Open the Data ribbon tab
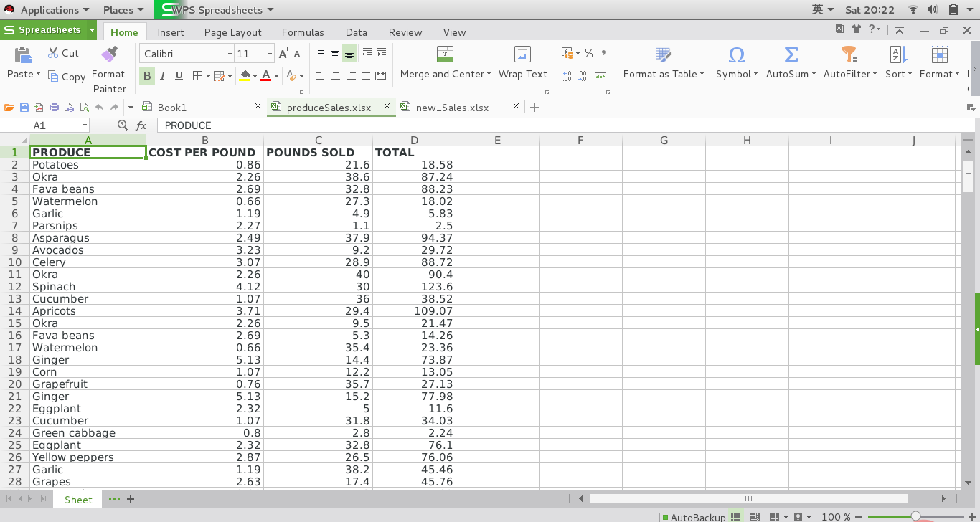Screen dimensions: 980x522 tap(357, 32)
